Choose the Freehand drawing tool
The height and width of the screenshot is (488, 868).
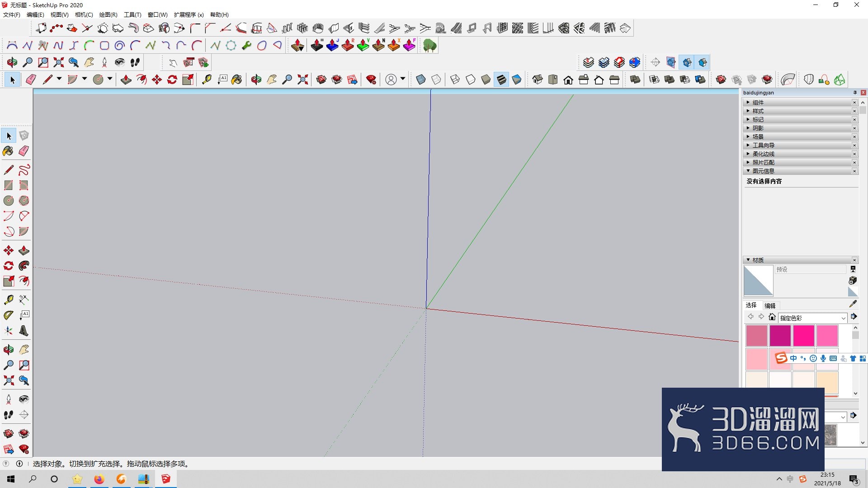[24, 170]
